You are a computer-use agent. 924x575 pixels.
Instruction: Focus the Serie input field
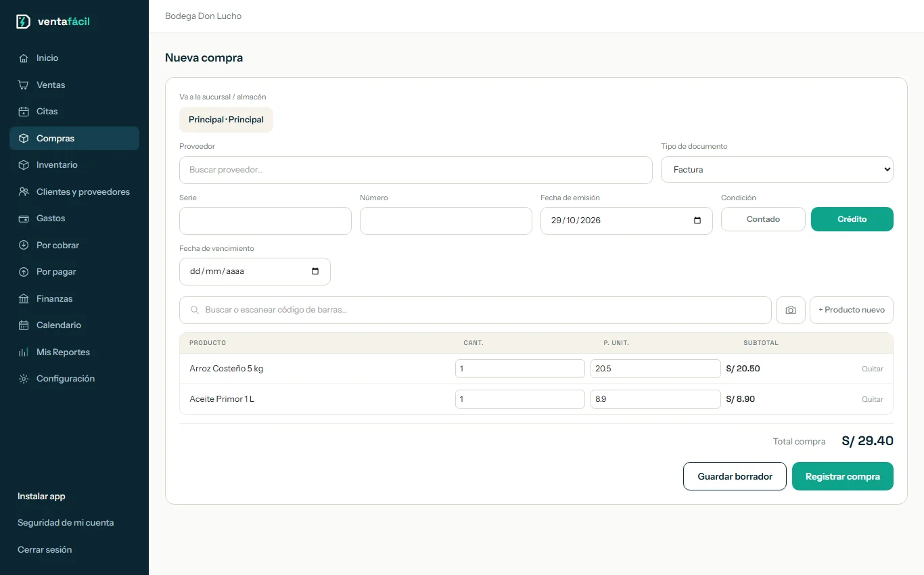coord(265,221)
